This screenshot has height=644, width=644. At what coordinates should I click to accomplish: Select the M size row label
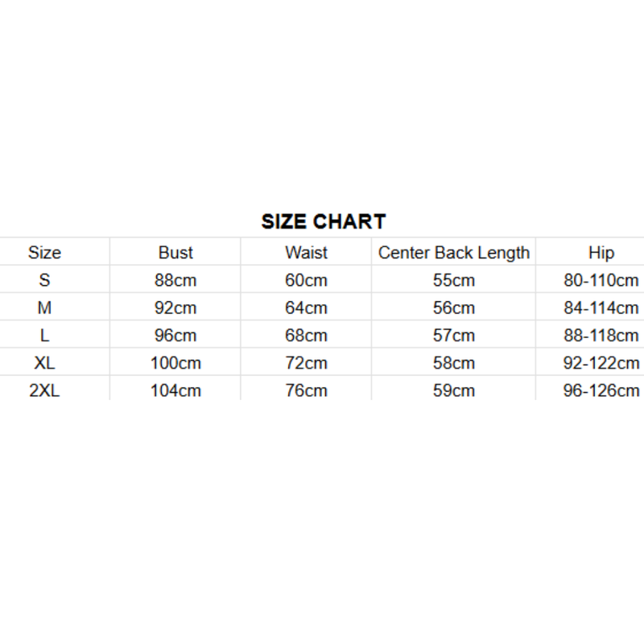(x=44, y=308)
